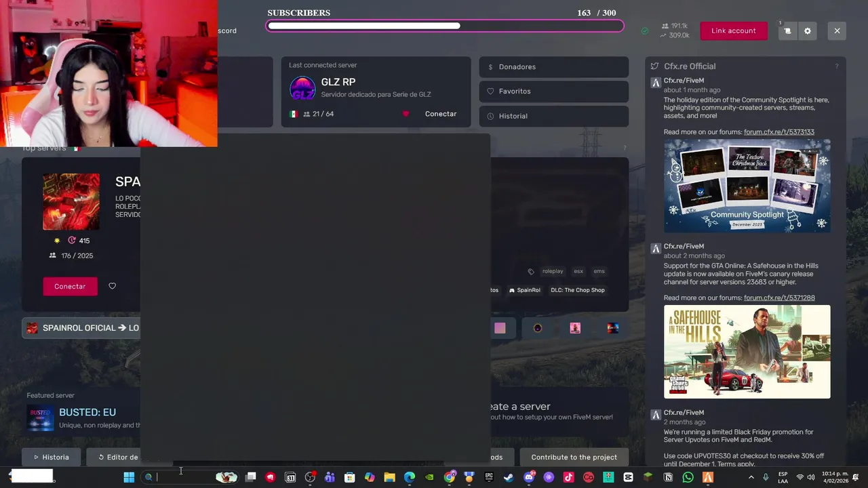The height and width of the screenshot is (488, 868).
Task: Open FiveM settings gear icon
Action: 807,30
